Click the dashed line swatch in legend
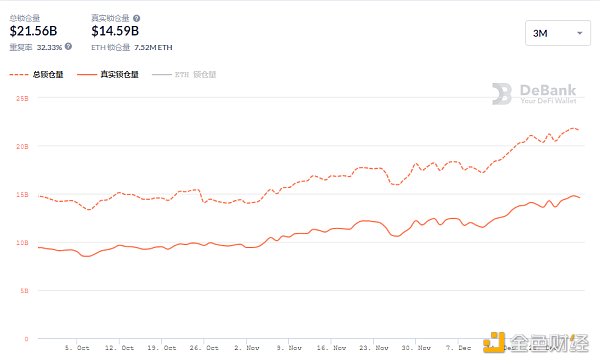The height and width of the screenshot is (364, 600). pyautogui.click(x=19, y=75)
